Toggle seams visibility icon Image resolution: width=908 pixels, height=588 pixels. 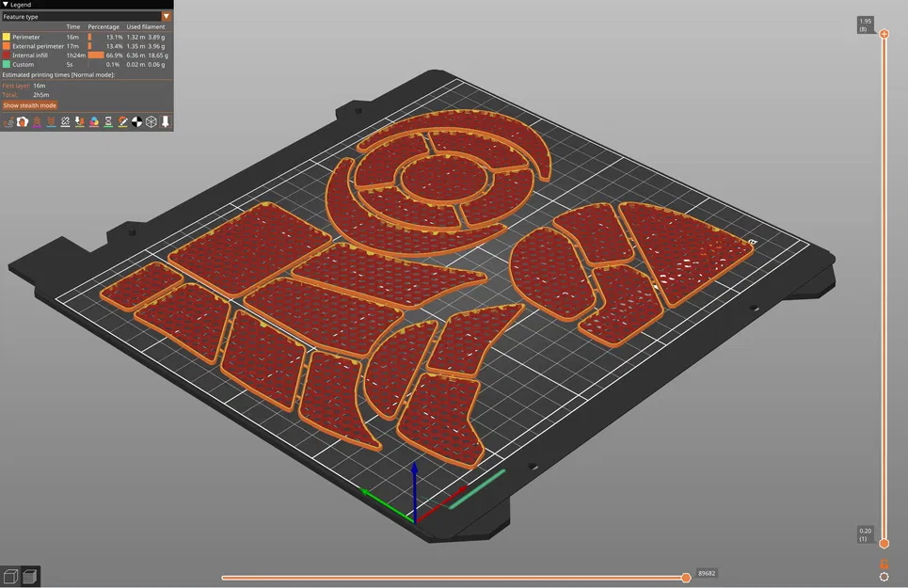66,122
